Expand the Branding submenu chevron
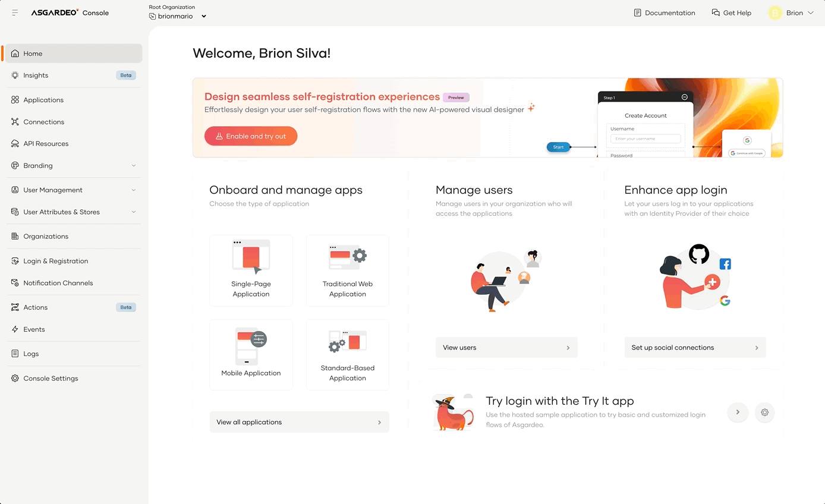825x504 pixels. (134, 166)
